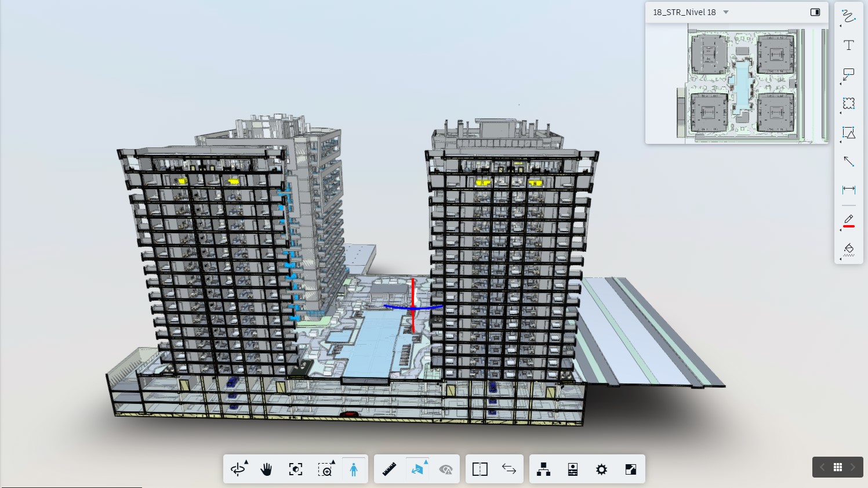Open the viewer Settings
Viewport: 868px width, 488px height.
point(601,469)
